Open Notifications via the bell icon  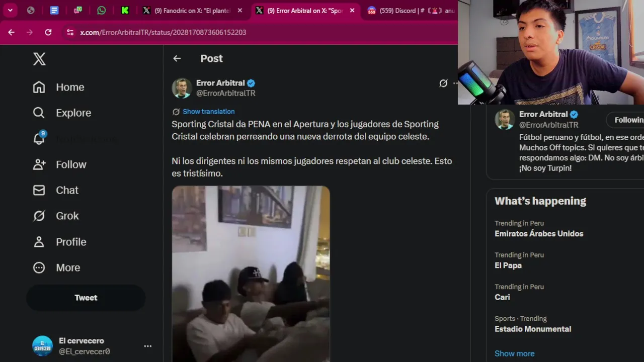point(39,138)
